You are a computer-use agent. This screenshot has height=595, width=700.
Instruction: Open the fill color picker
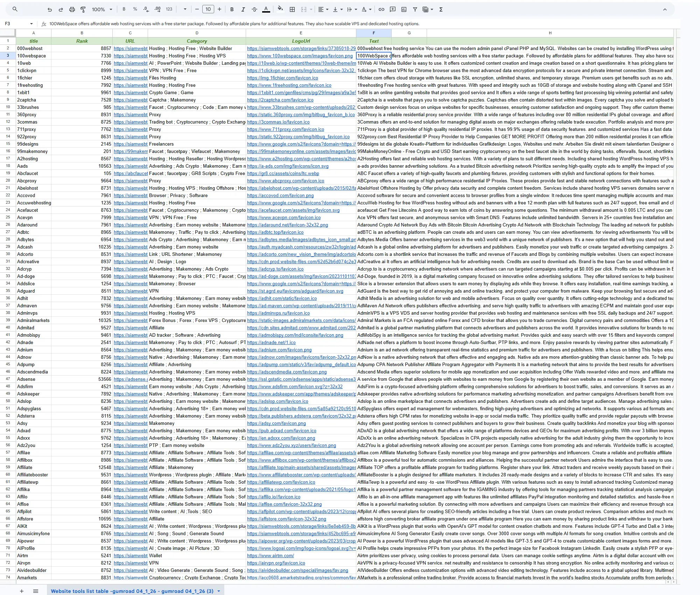coord(280,9)
